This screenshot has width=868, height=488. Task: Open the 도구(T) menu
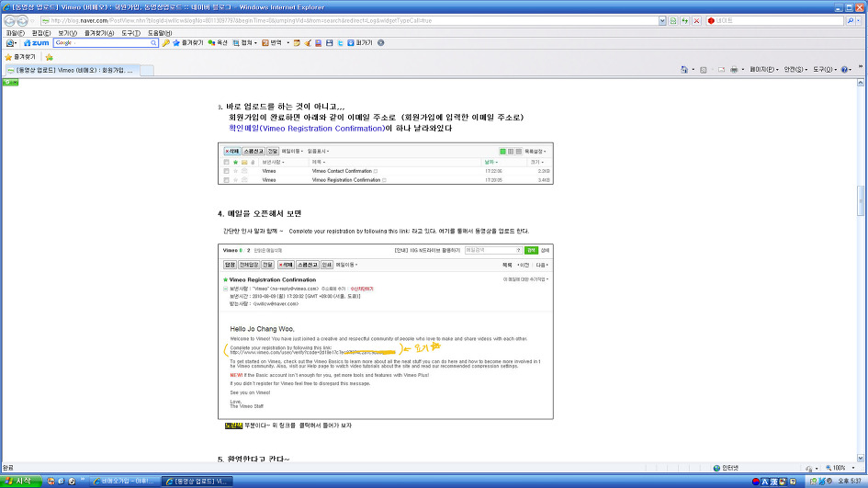pyautogui.click(x=130, y=33)
